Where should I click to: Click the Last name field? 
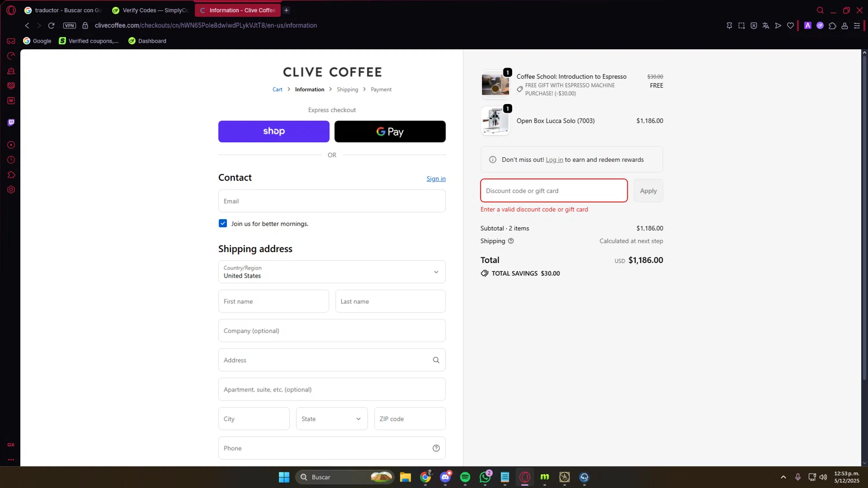click(391, 301)
